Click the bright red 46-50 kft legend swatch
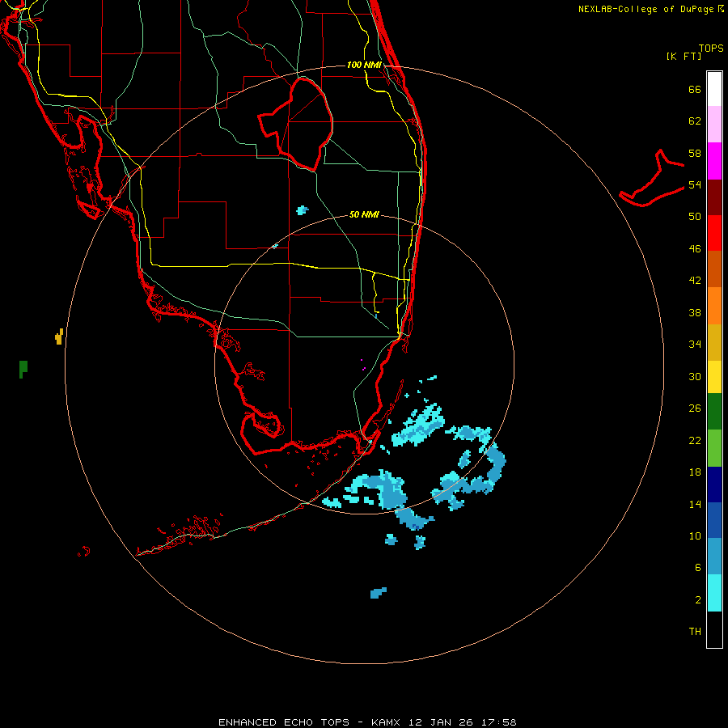728x728 pixels. tap(714, 233)
